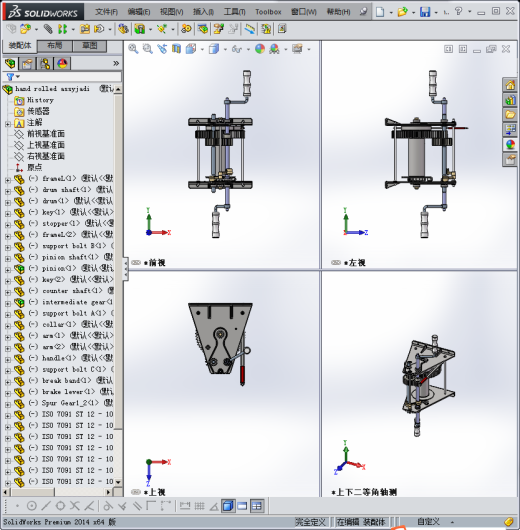The width and height of the screenshot is (520, 530).
Task: Open the Toolbox menu
Action: [268, 12]
